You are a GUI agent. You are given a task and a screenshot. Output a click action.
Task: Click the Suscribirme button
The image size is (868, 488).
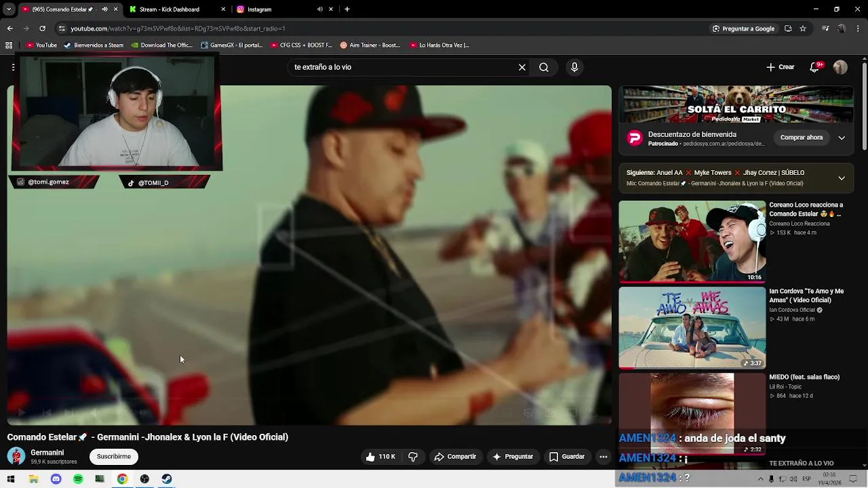coord(114,457)
